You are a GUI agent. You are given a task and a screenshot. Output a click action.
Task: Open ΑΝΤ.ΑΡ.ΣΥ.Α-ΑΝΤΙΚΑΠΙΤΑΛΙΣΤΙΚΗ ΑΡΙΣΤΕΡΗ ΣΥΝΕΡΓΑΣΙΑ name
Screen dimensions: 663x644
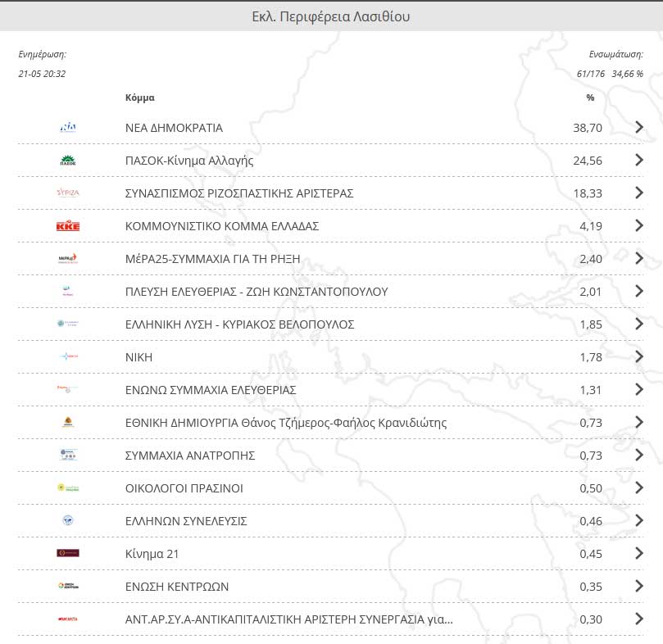(288, 619)
